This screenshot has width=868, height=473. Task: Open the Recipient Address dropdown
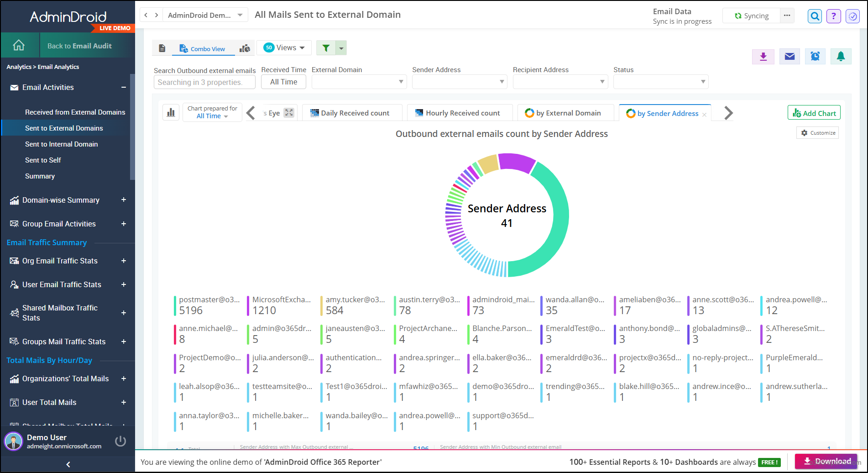click(x=560, y=82)
